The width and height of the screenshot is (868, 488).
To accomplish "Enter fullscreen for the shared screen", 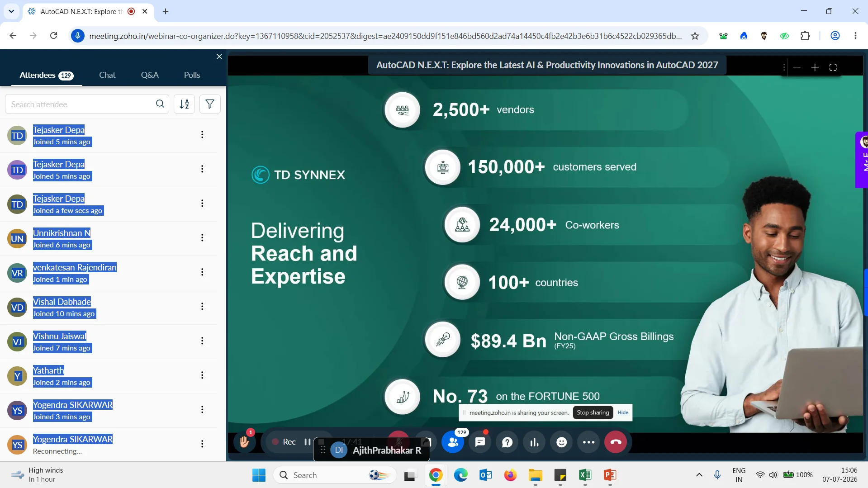I will click(x=833, y=67).
